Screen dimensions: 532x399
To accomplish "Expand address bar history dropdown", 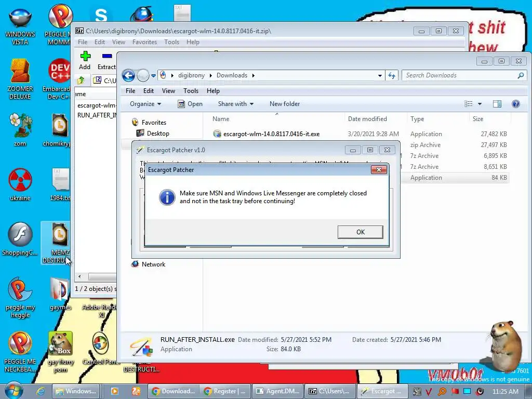I will pos(380,75).
